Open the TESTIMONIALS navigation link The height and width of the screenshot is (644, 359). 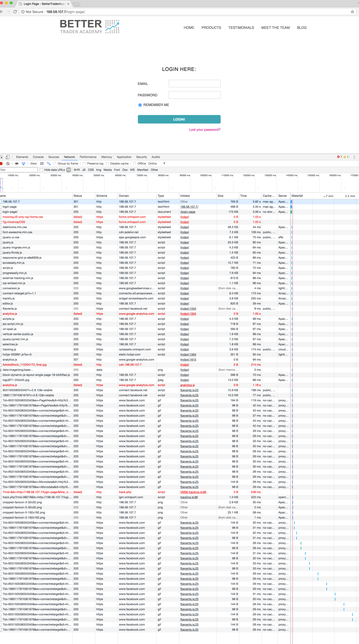241,28
